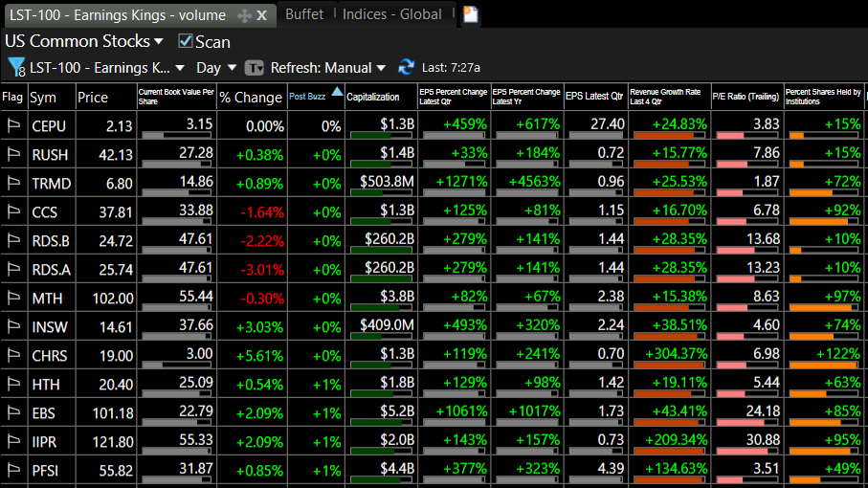
Task: Switch to the Indices - Global tab
Action: (392, 14)
